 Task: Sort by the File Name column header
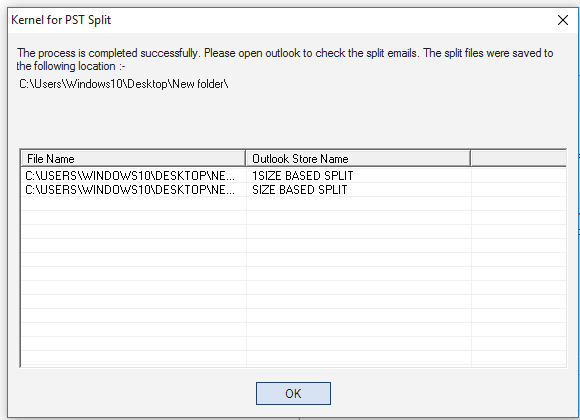pyautogui.click(x=133, y=158)
